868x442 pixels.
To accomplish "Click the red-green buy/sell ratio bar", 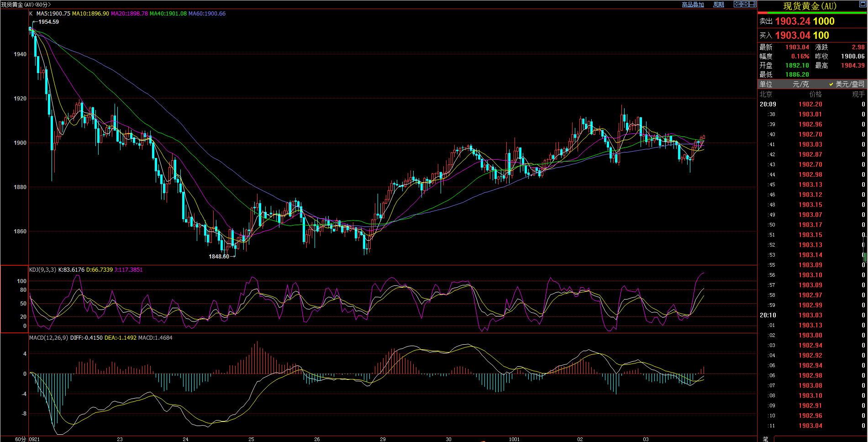I will point(812,13).
